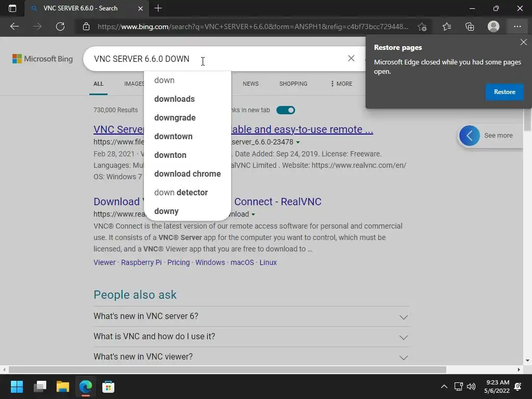
Task: Open notification center bell icon
Action: click(x=518, y=387)
